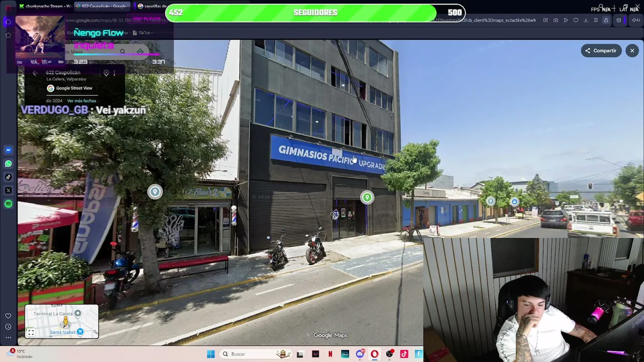Open Opera GX sidebar home icon
This screenshot has width=644, height=362.
click(x=8, y=22)
